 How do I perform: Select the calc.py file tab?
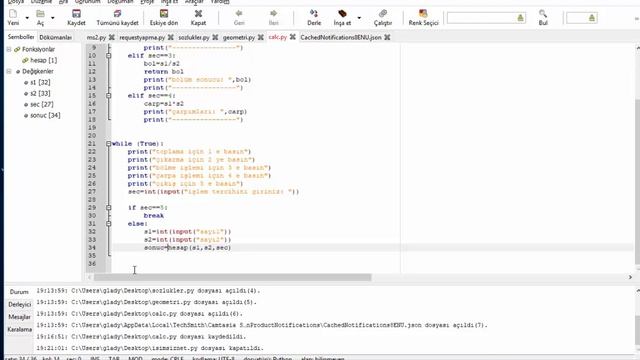[x=278, y=37]
